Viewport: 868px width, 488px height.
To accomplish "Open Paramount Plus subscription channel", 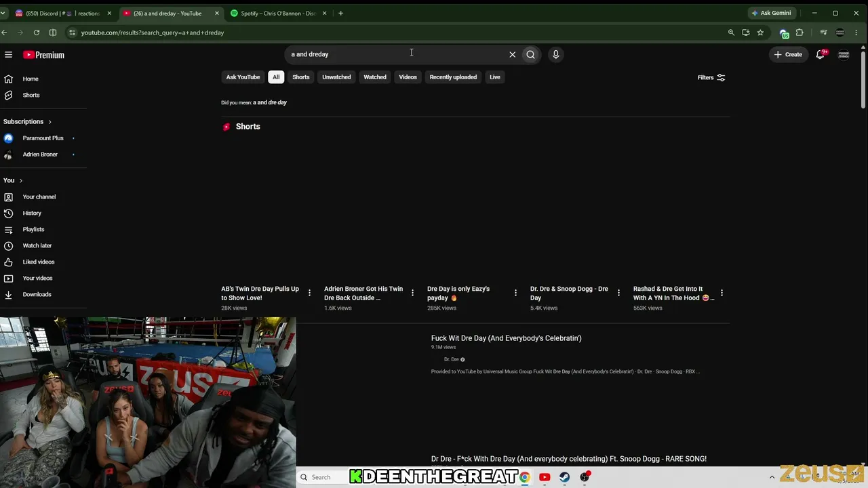I will [x=43, y=138].
